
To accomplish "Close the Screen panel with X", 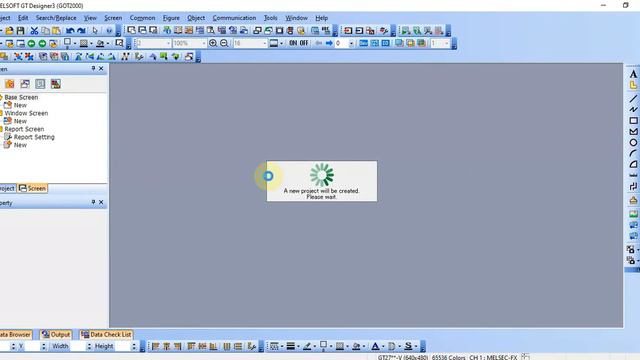I will (x=101, y=69).
